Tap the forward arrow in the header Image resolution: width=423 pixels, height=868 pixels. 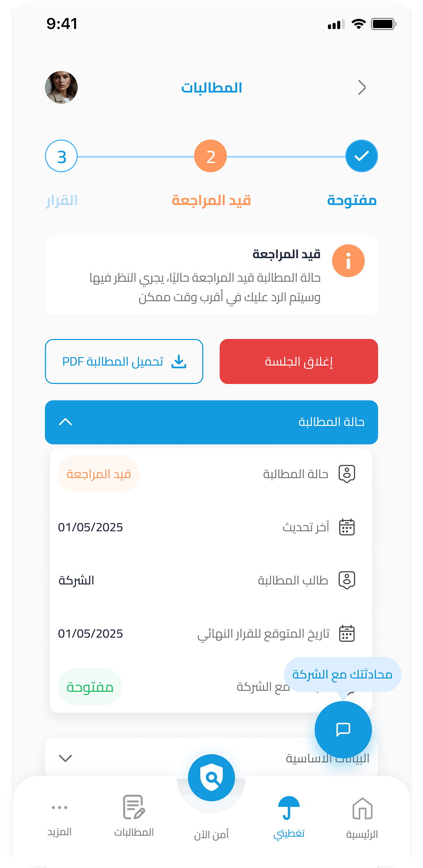[x=362, y=88]
